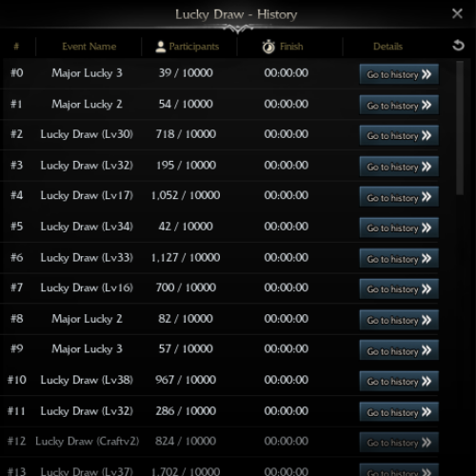The width and height of the screenshot is (476, 476).
Task: Click the 54 / 10000 participants value
Action: point(186,104)
